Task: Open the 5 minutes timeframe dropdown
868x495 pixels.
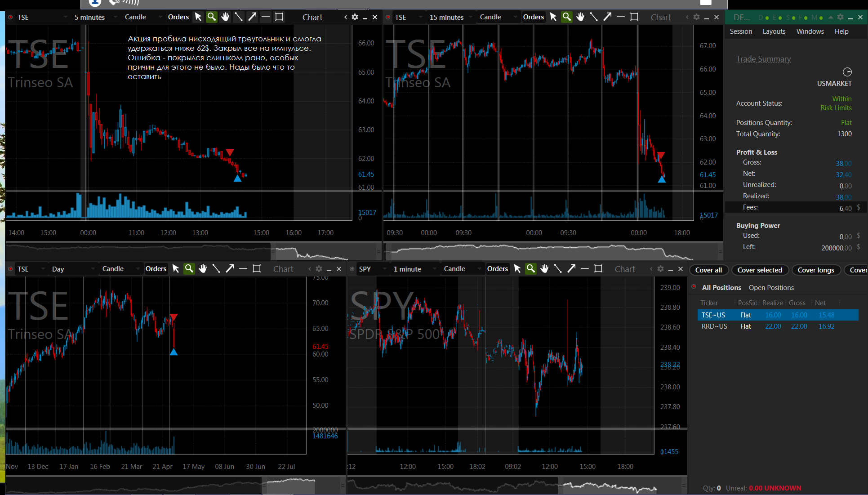Action: point(95,17)
